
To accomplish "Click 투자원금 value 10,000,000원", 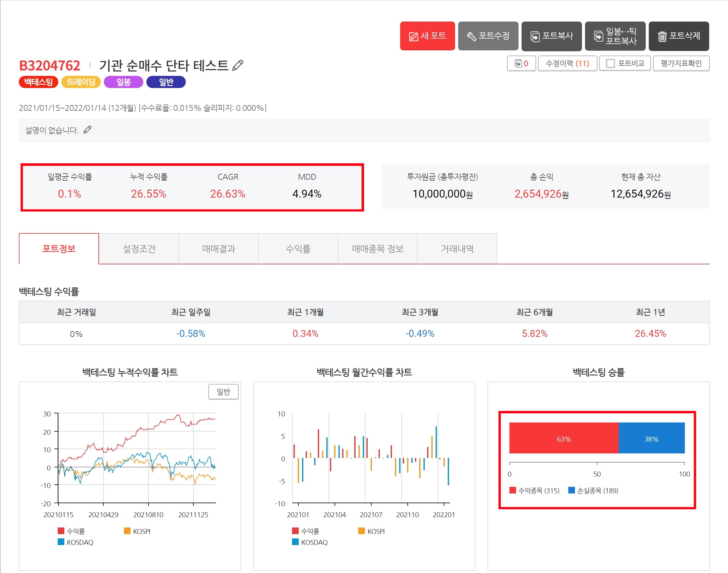I will 443,194.
